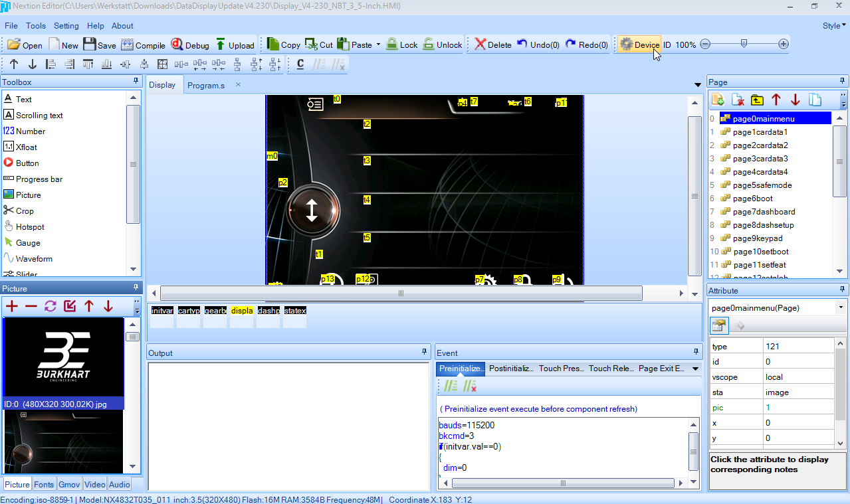Start Debug simulator from toolbar
850x504 pixels.
(x=190, y=45)
